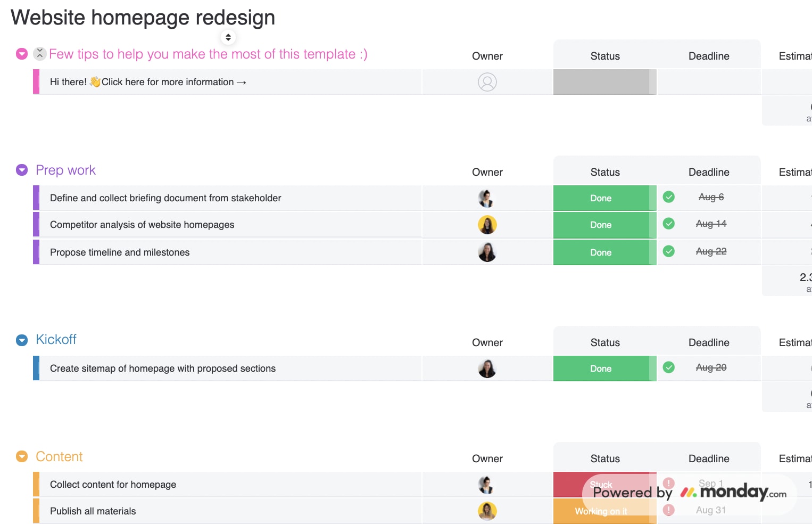Open the Content group title

pos(59,456)
